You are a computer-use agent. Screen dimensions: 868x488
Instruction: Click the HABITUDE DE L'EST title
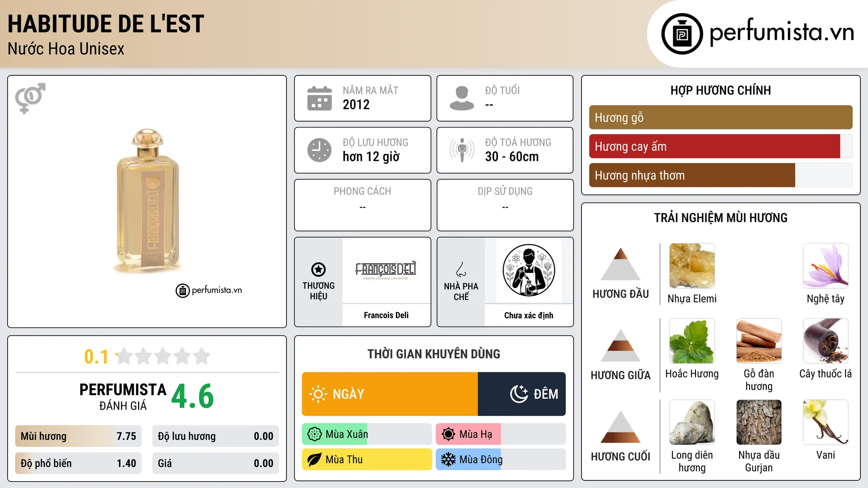[x=106, y=24]
